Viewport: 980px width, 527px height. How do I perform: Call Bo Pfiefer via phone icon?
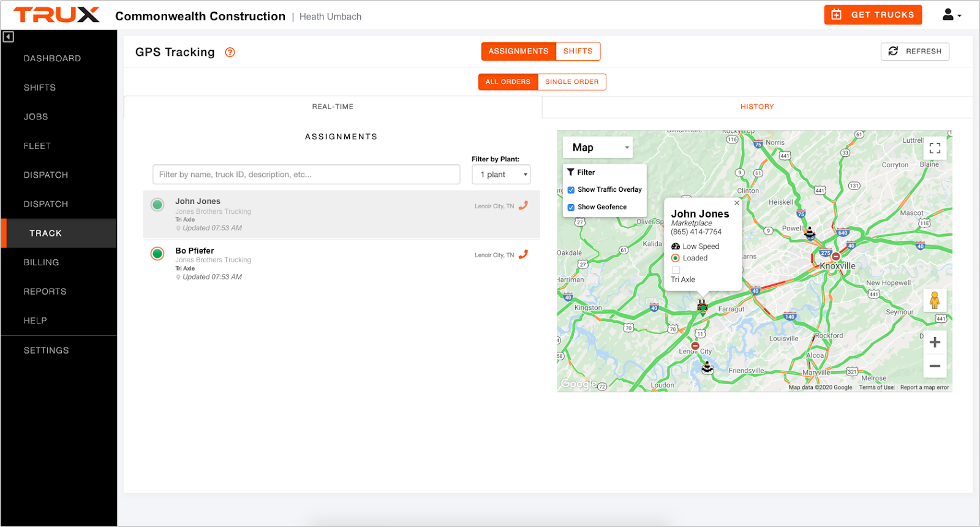(x=523, y=254)
